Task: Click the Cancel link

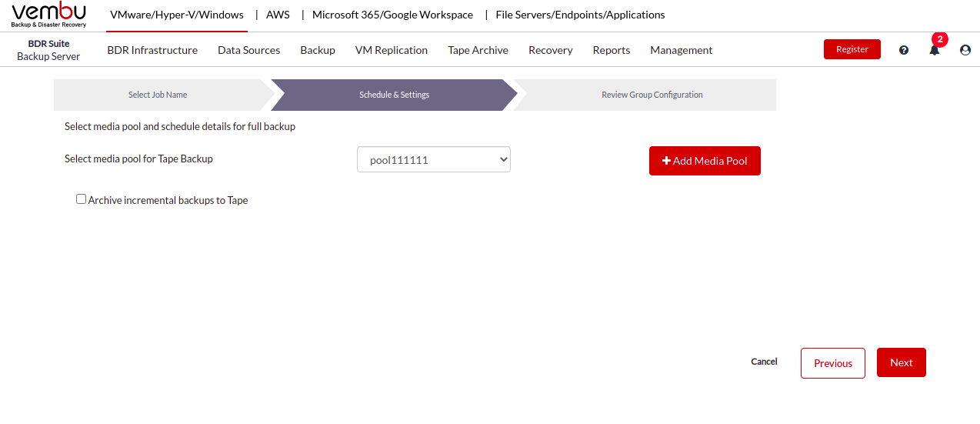Action: [x=764, y=362]
